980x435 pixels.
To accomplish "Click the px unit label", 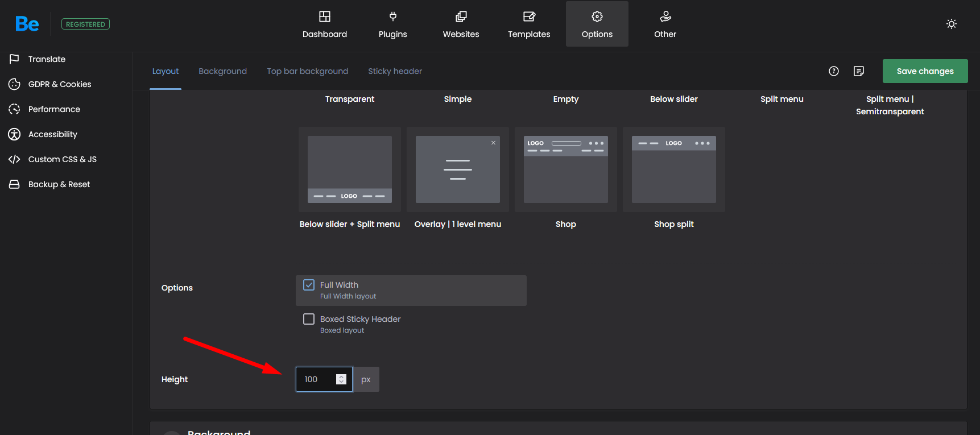I will click(x=366, y=379).
